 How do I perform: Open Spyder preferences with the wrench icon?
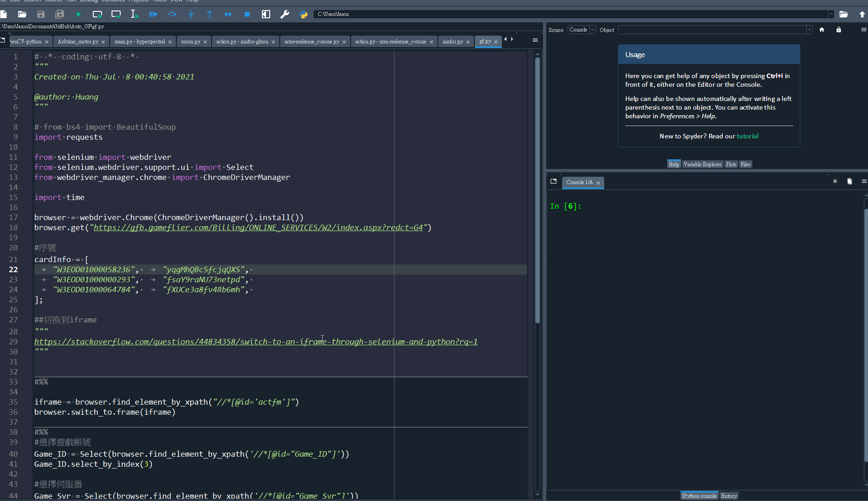(285, 14)
